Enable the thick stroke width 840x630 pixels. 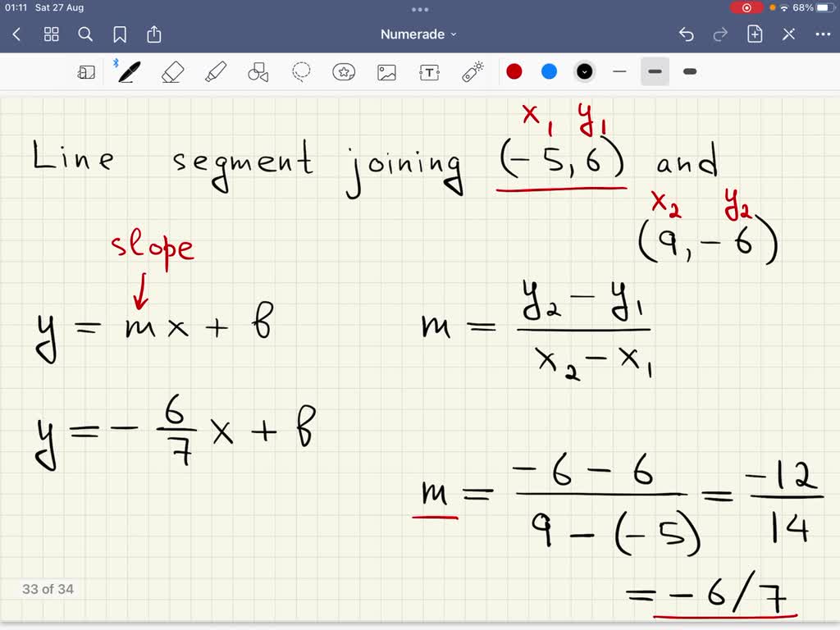click(x=689, y=71)
